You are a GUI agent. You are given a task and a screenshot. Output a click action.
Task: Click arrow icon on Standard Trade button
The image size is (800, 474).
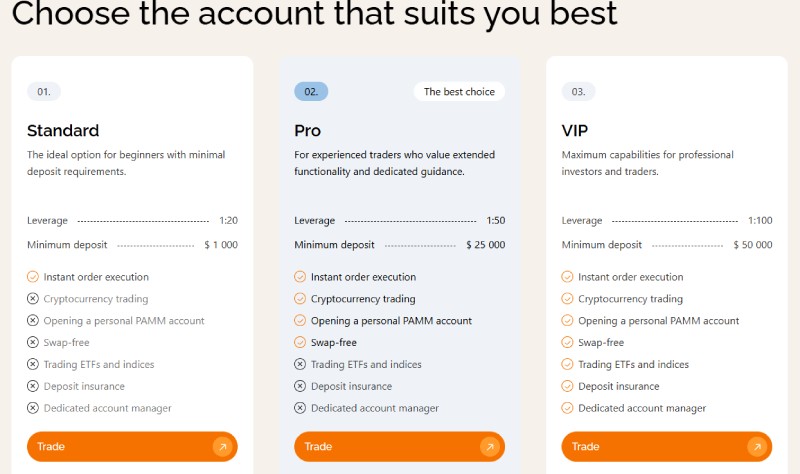click(222, 446)
